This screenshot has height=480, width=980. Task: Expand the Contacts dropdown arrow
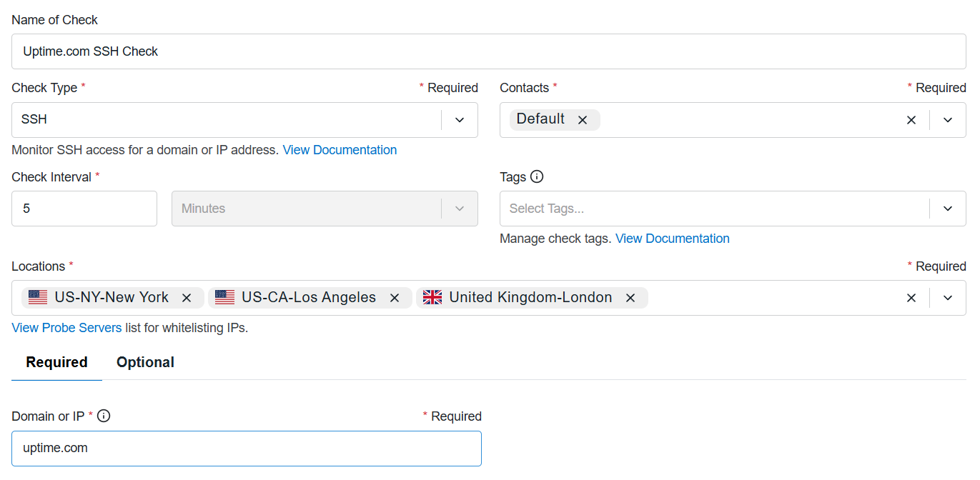[948, 120]
